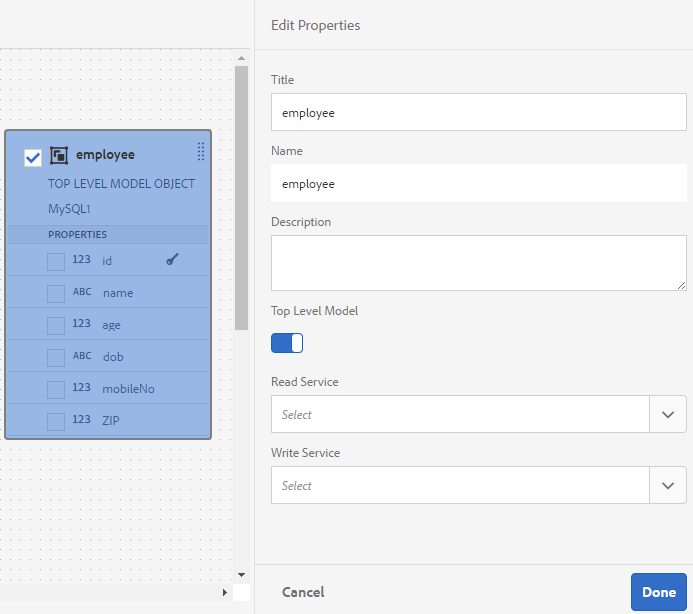Check the name property checkbox
693x614 pixels.
56,294
